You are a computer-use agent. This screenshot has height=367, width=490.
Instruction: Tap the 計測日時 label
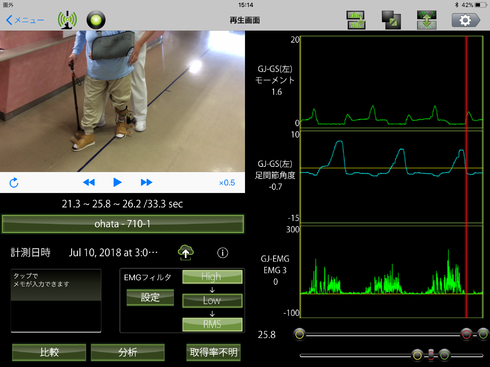pyautogui.click(x=30, y=253)
